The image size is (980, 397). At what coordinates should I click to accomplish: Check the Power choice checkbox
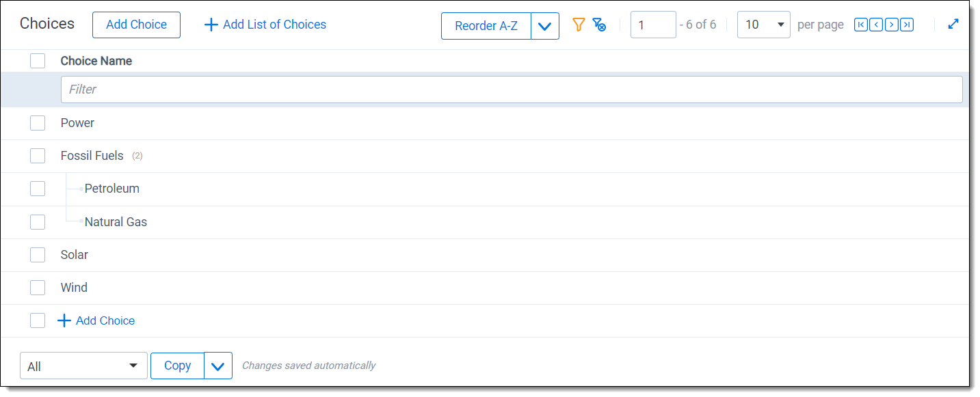[38, 123]
